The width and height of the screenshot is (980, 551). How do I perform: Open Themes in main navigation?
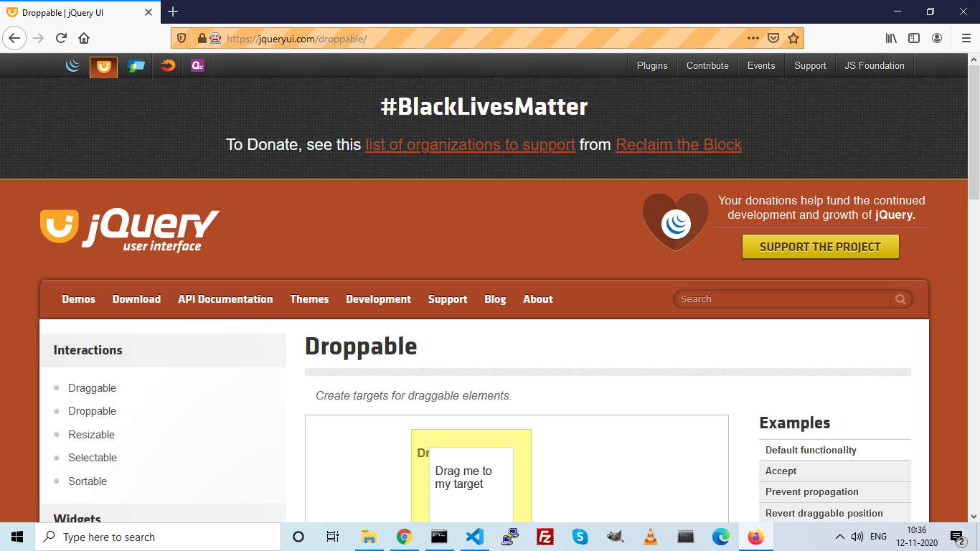[309, 299]
